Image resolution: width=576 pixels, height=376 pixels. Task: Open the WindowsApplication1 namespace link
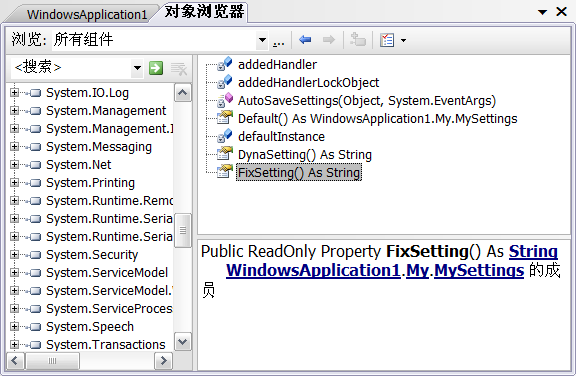click(313, 271)
